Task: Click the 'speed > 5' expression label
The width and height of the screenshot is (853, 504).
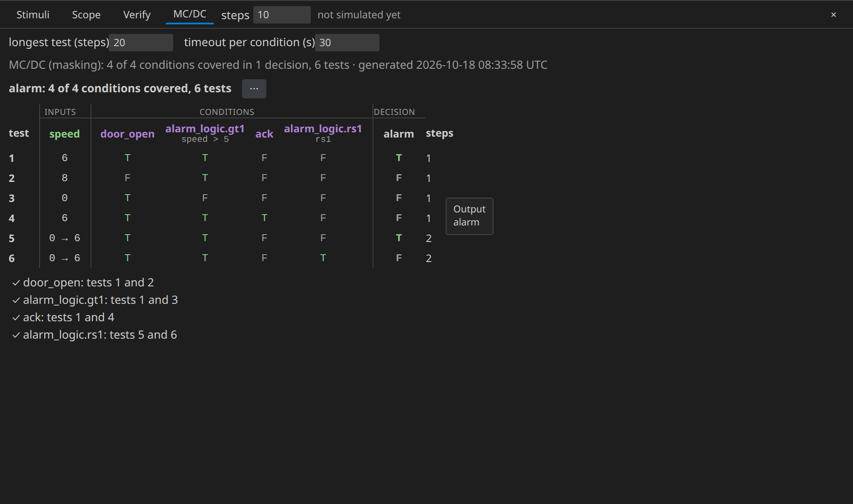Action: tap(205, 139)
